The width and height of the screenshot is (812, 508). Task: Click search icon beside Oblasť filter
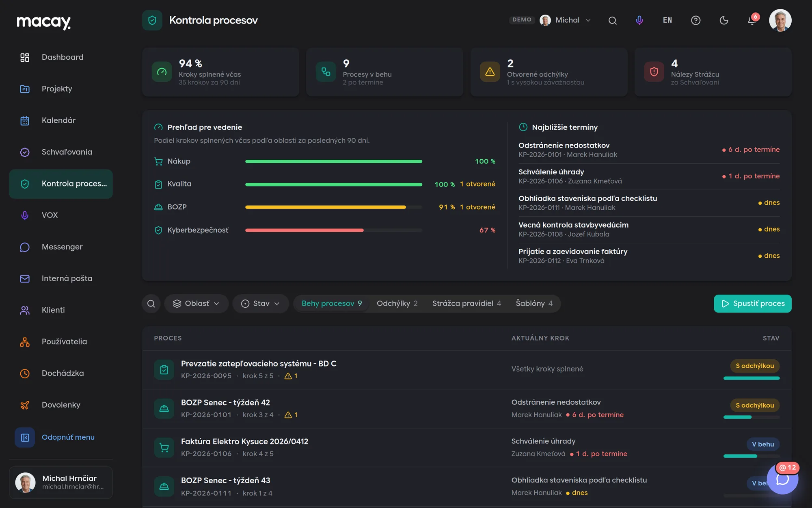pos(151,304)
